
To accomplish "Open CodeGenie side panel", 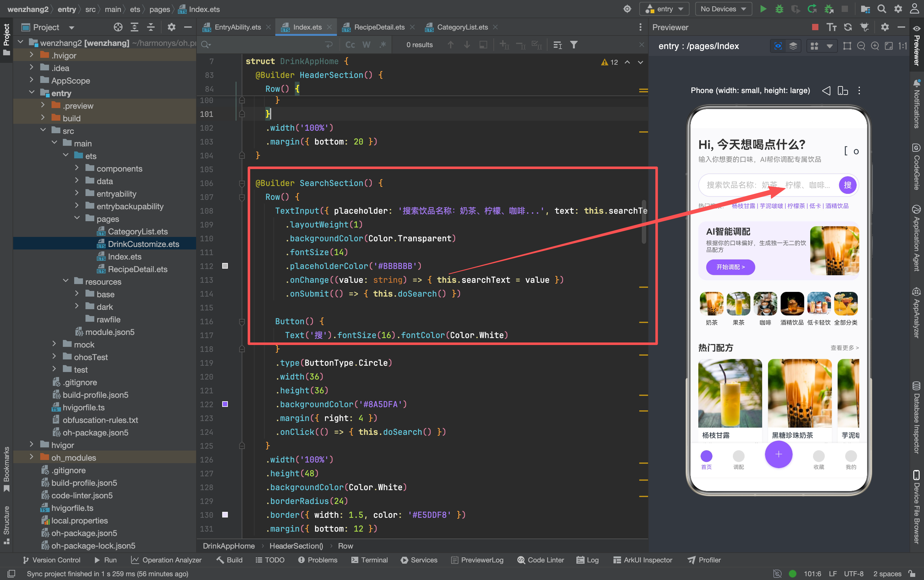I will (x=916, y=167).
